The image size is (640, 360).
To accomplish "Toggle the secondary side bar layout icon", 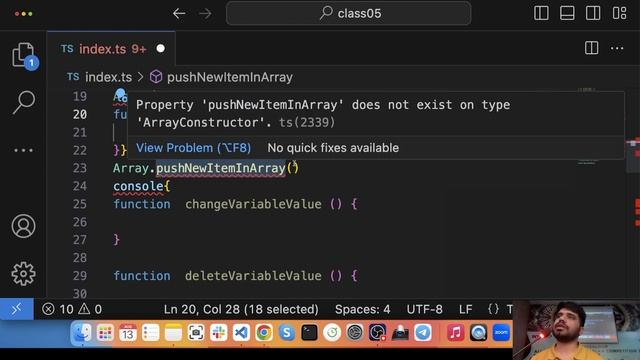I will click(x=593, y=13).
